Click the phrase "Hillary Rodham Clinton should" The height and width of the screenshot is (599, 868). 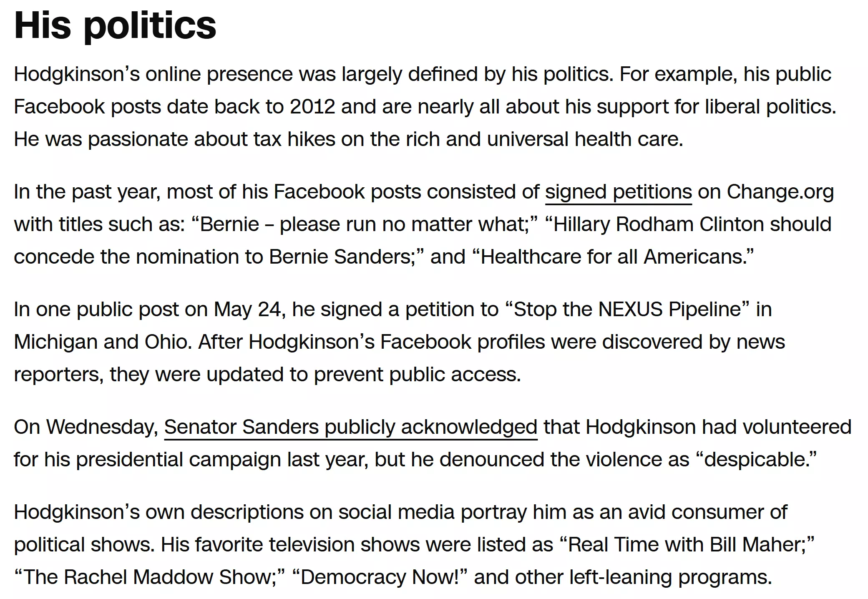pyautogui.click(x=688, y=224)
